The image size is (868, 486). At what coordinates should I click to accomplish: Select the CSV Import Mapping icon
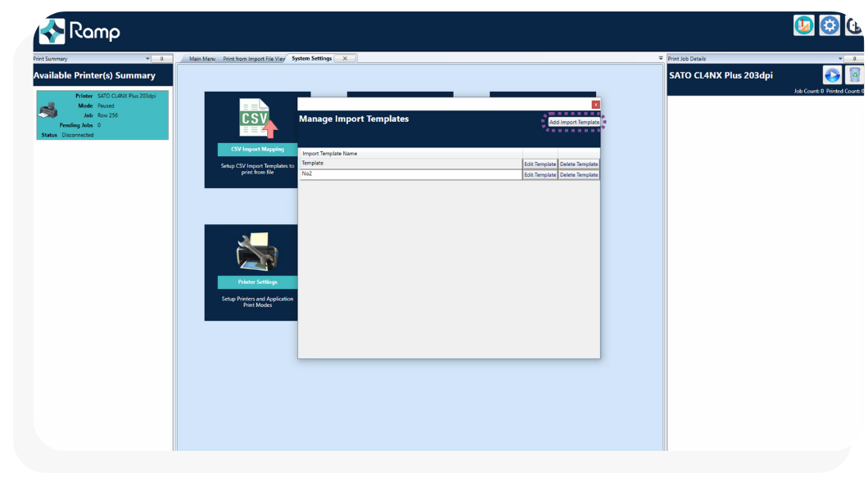coord(254,117)
